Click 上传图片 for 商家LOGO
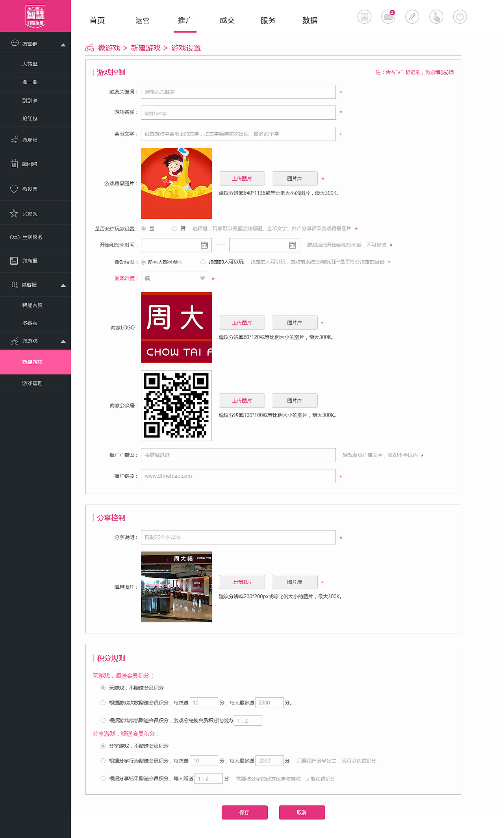504x838 pixels. [242, 323]
